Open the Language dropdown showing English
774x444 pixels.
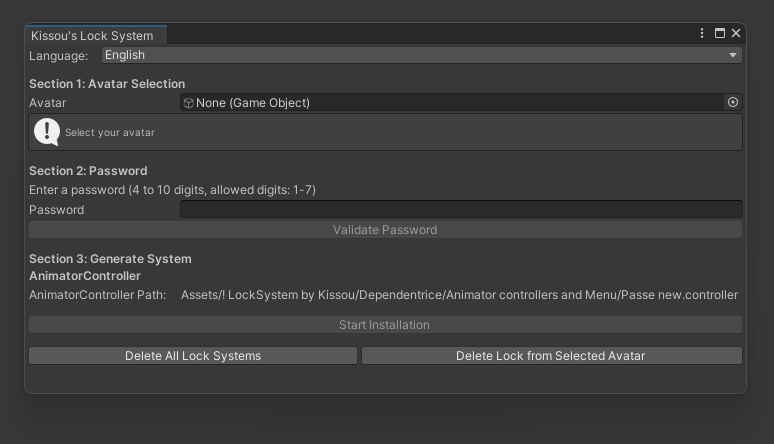tap(420, 55)
